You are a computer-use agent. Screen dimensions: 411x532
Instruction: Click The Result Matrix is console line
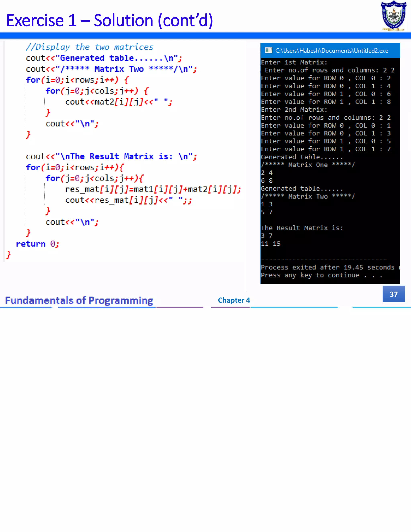[x=302, y=228]
